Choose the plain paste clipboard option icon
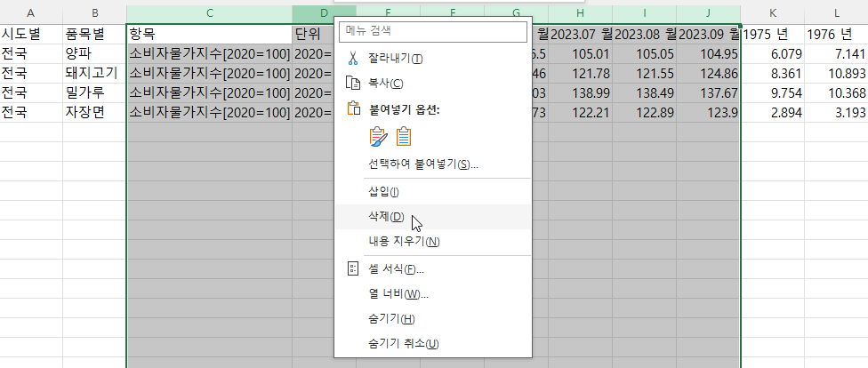Screen dimensions: 868x368 404,136
